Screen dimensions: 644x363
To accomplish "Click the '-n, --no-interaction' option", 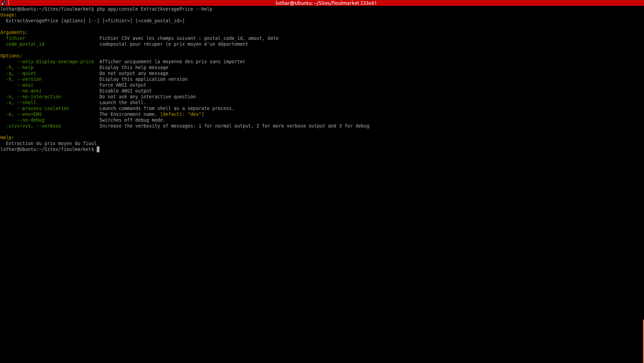I will 33,97.
